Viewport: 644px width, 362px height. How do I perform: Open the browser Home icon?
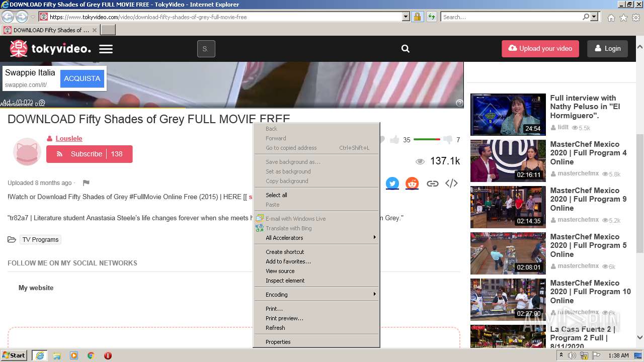tap(611, 18)
